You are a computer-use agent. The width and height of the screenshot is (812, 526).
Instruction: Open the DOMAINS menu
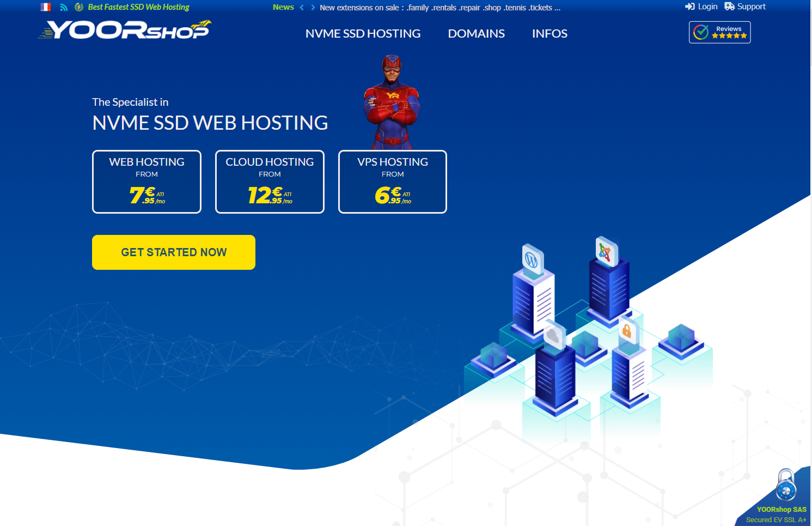[476, 34]
